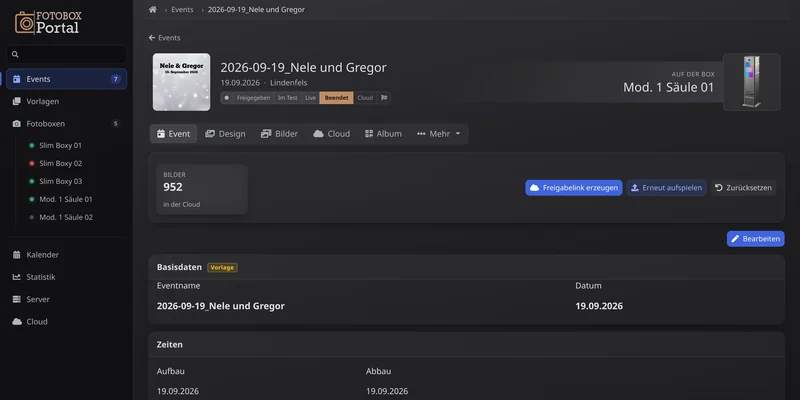Click the flag icon in status bar
800x400 pixels.
[384, 98]
